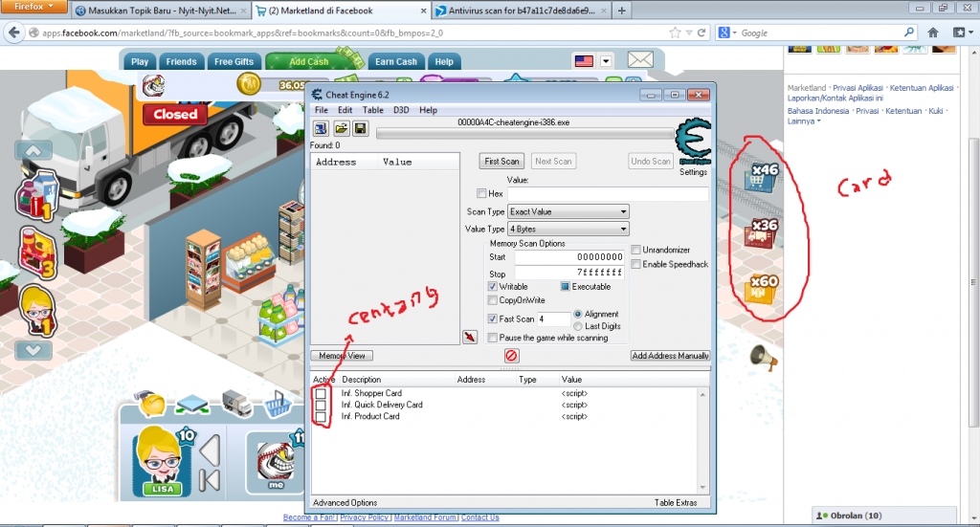Click the milk and jam products icon
Viewport: 980px width, 527px height.
point(37,195)
